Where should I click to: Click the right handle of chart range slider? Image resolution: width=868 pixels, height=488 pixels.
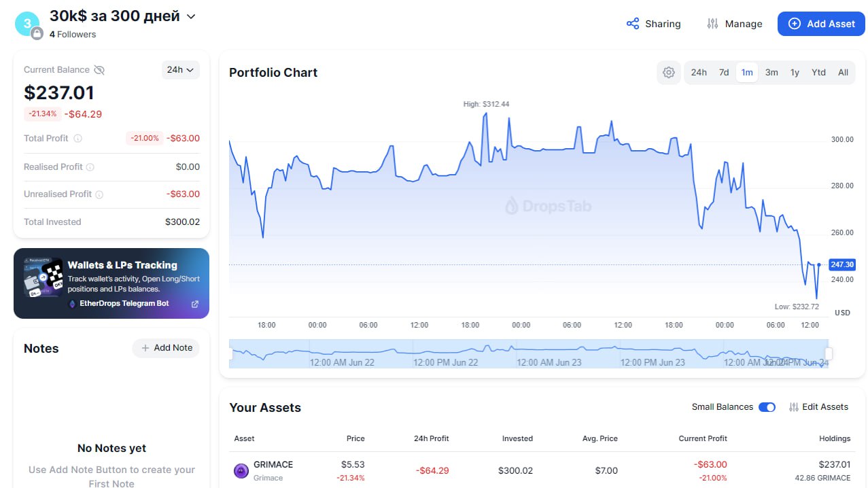point(829,354)
